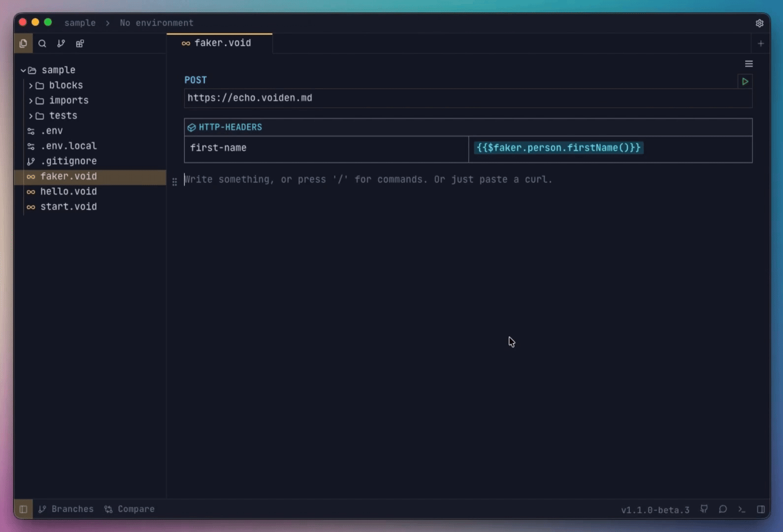Open the hamburger menu in the editor
783x532 pixels.
749,64
